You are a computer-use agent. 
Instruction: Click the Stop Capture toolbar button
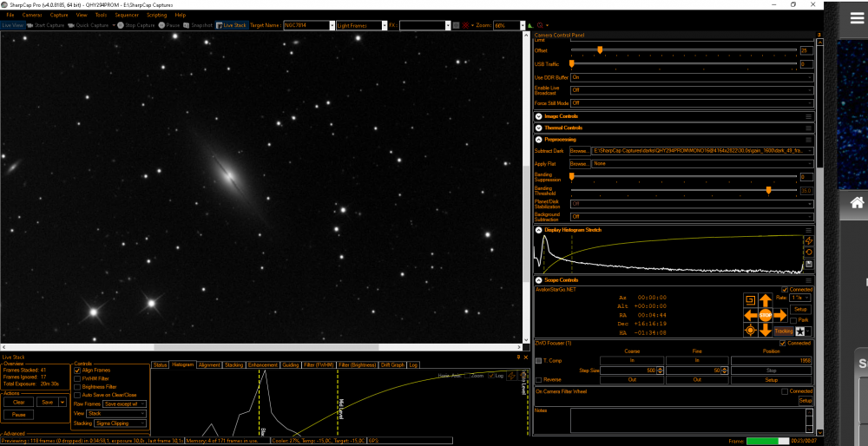coord(136,25)
